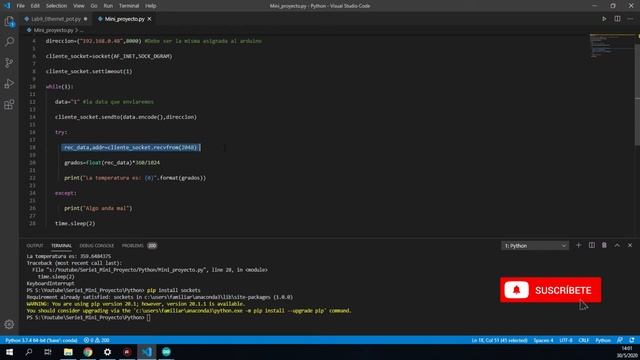640x360 pixels.
Task: Click the 'cliente_socket.settimeout(1)' line
Action: tap(89, 71)
